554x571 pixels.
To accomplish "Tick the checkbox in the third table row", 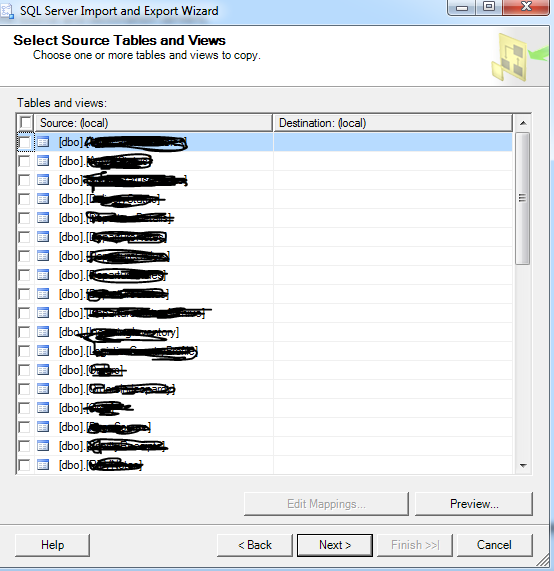I will pos(24,180).
